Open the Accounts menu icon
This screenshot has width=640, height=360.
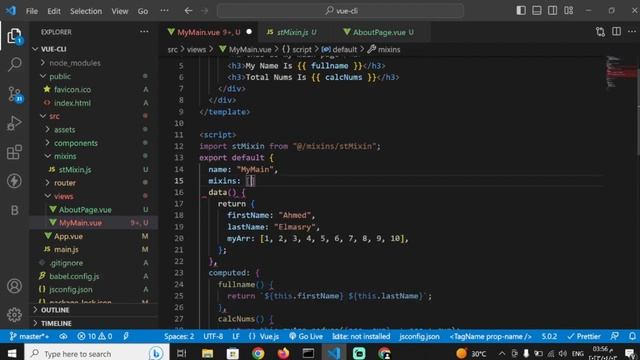pos(14,286)
